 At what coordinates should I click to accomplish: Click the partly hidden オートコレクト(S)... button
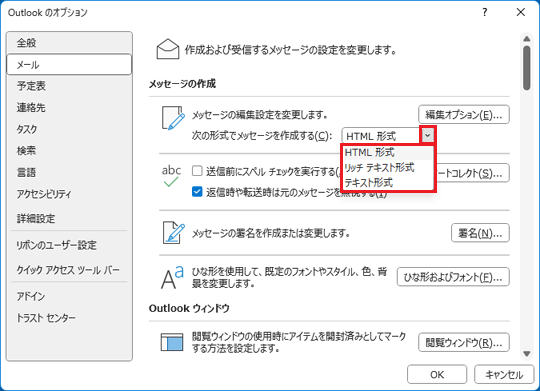click(472, 173)
